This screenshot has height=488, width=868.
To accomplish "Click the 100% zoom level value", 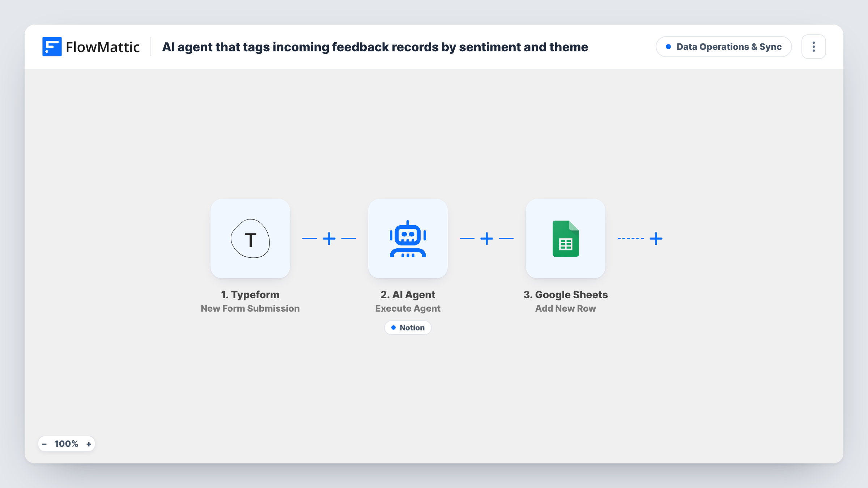I will pos(66,444).
